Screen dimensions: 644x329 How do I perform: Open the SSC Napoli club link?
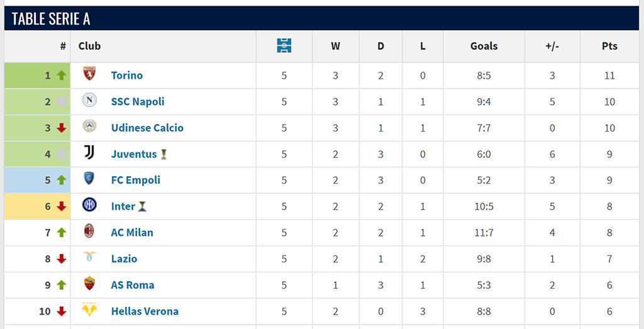138,102
